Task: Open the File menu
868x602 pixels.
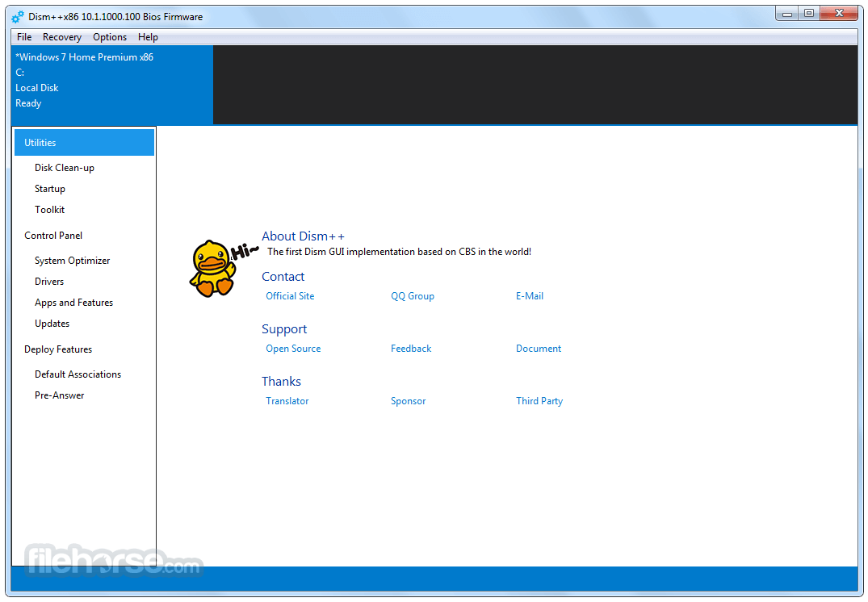Action: point(23,37)
